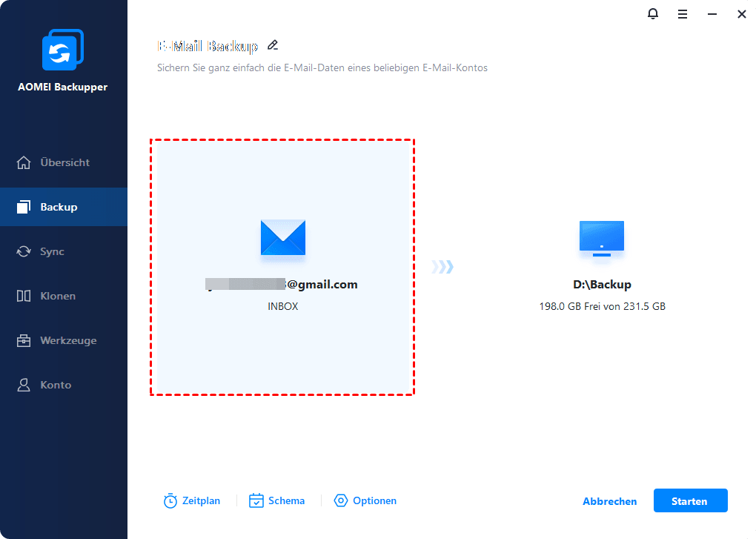This screenshot has width=756, height=539.
Task: Click the E-Mail Backup title
Action: 208,46
